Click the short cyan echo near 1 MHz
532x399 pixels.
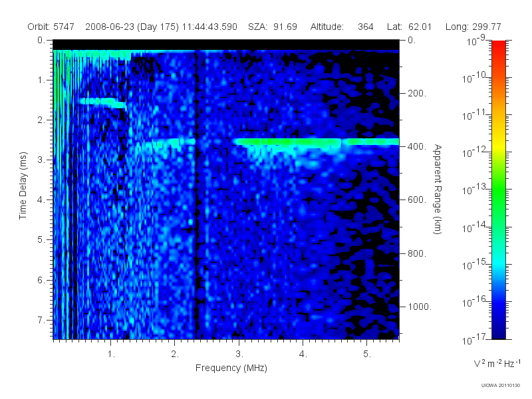point(103,103)
